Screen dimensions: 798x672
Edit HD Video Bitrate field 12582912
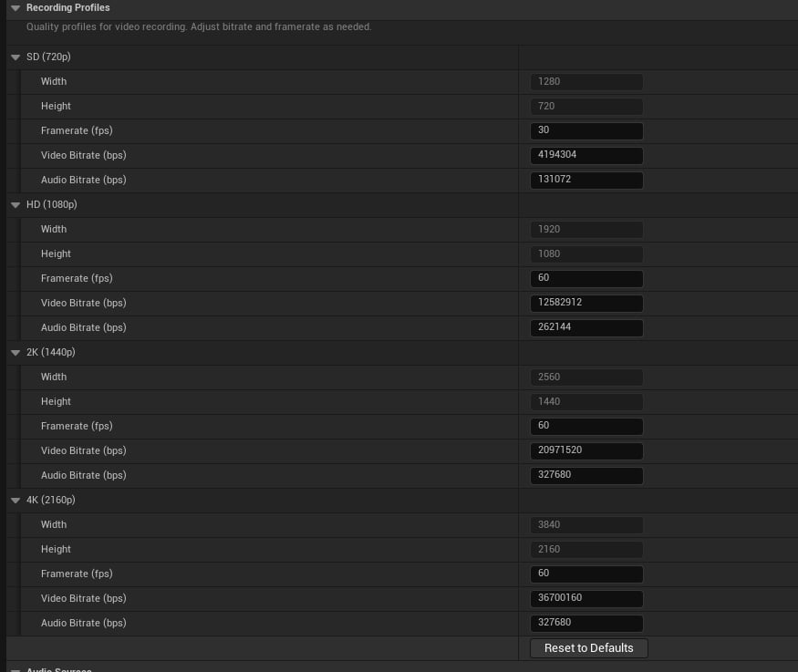(586, 303)
